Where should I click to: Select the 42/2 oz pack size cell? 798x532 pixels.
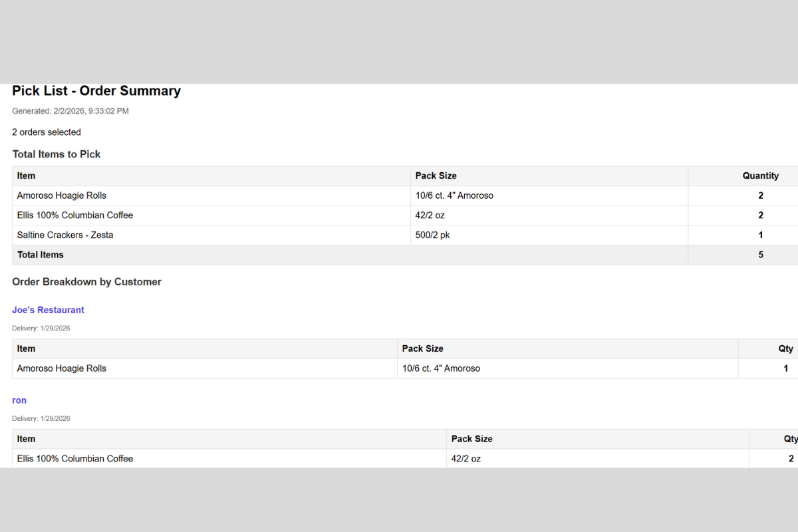click(x=431, y=215)
